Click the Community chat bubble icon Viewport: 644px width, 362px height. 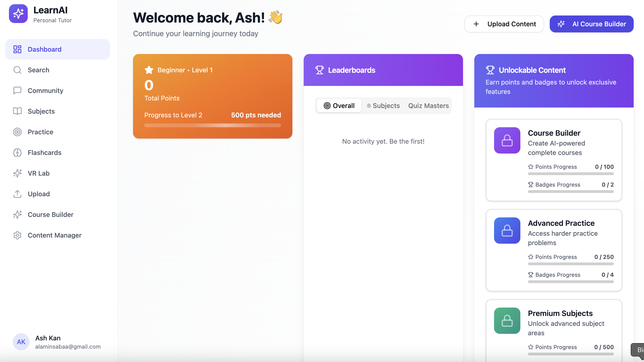point(17,91)
